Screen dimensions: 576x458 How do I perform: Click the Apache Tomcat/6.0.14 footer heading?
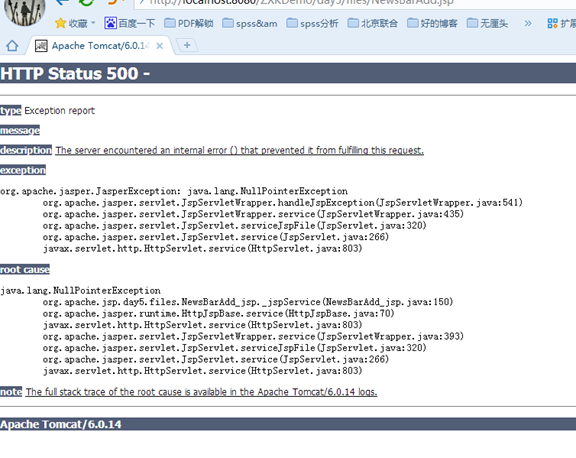(x=61, y=425)
